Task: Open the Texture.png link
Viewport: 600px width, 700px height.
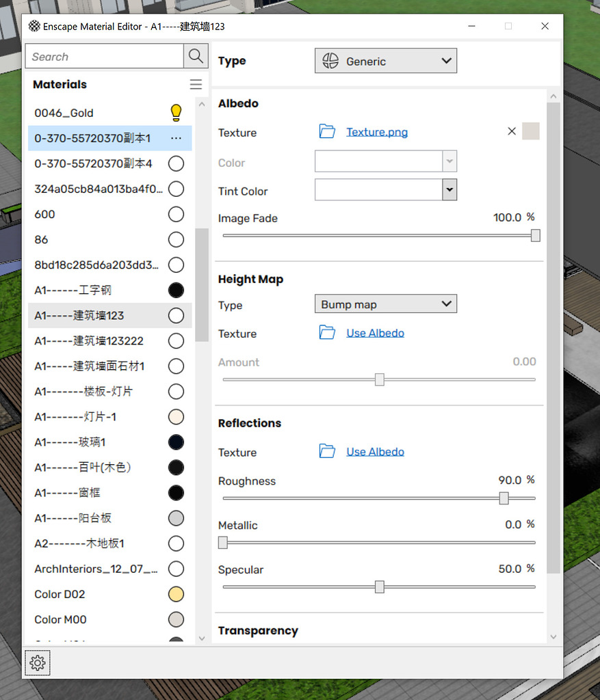Action: [x=377, y=132]
